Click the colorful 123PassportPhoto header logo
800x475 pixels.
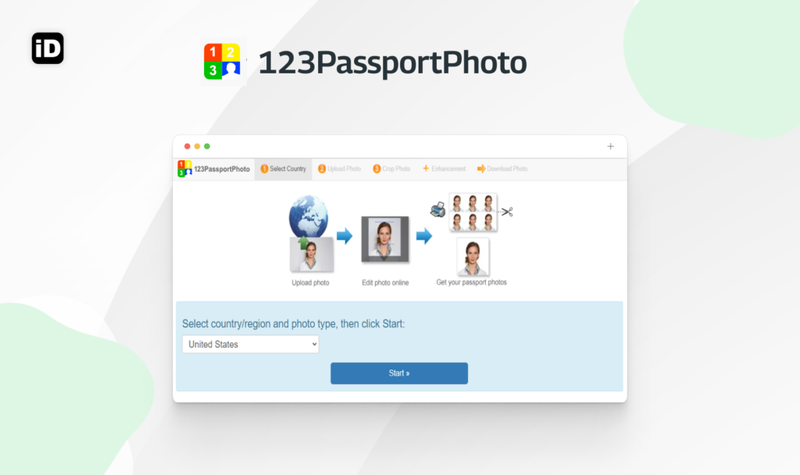coord(222,62)
